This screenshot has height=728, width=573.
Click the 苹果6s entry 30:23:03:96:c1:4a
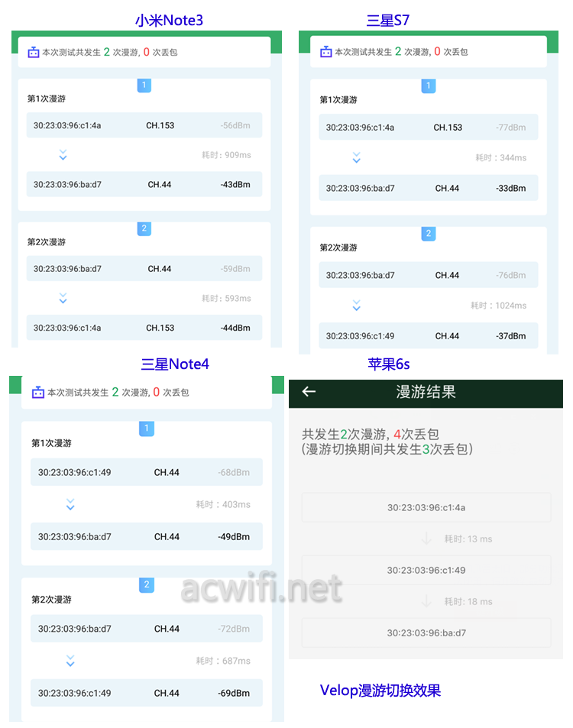point(426,507)
